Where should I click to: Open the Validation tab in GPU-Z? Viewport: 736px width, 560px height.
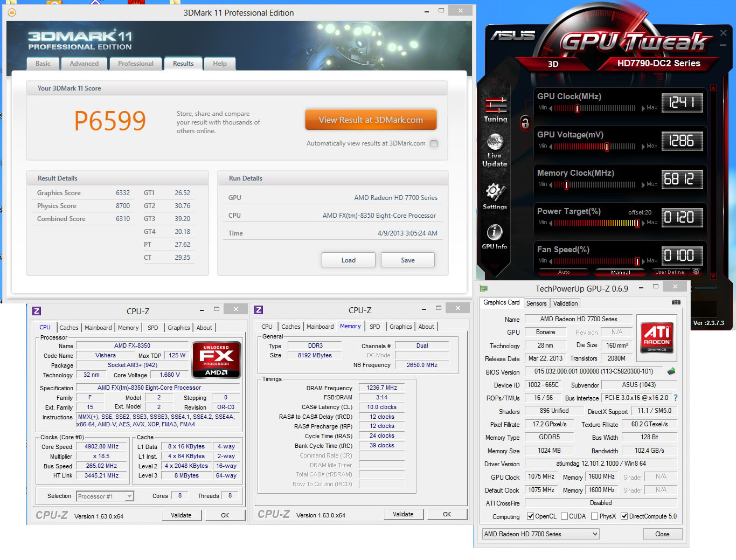pyautogui.click(x=566, y=303)
